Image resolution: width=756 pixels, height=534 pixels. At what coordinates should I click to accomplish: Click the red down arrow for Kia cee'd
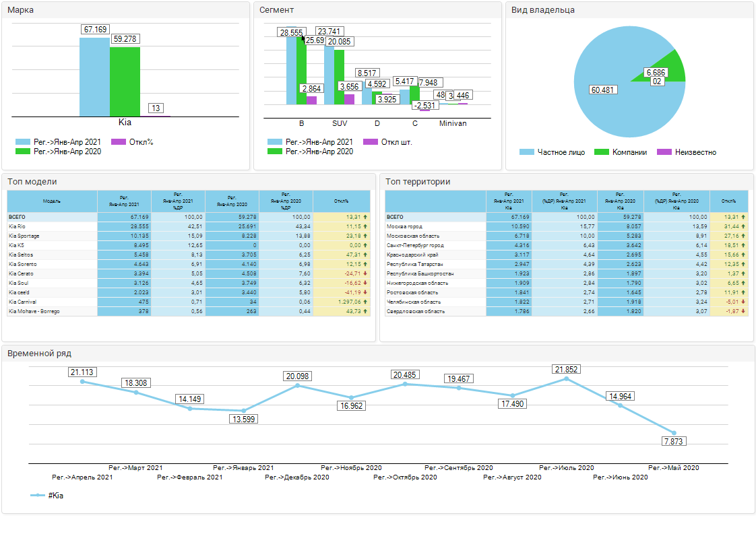click(365, 293)
